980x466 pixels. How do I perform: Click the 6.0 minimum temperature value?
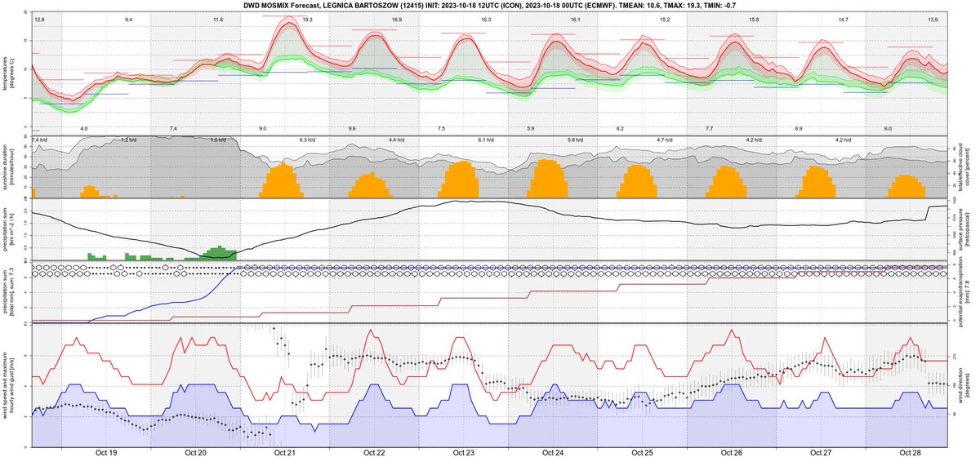pyautogui.click(x=888, y=129)
